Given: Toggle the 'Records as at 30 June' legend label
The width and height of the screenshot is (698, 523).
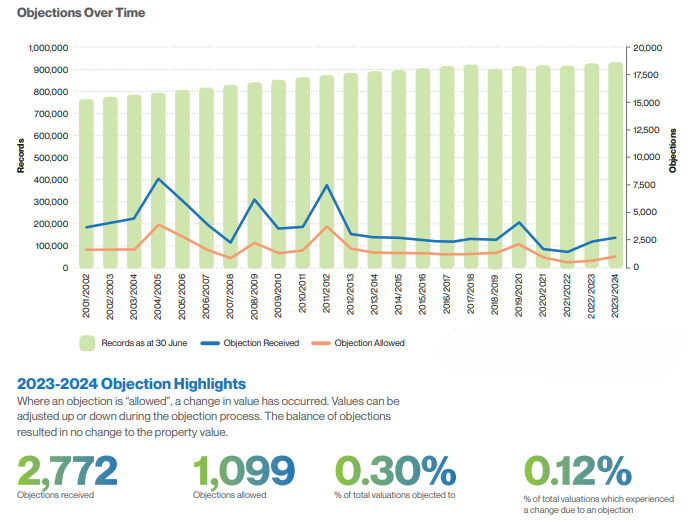Looking at the screenshot, I should pos(146,342).
